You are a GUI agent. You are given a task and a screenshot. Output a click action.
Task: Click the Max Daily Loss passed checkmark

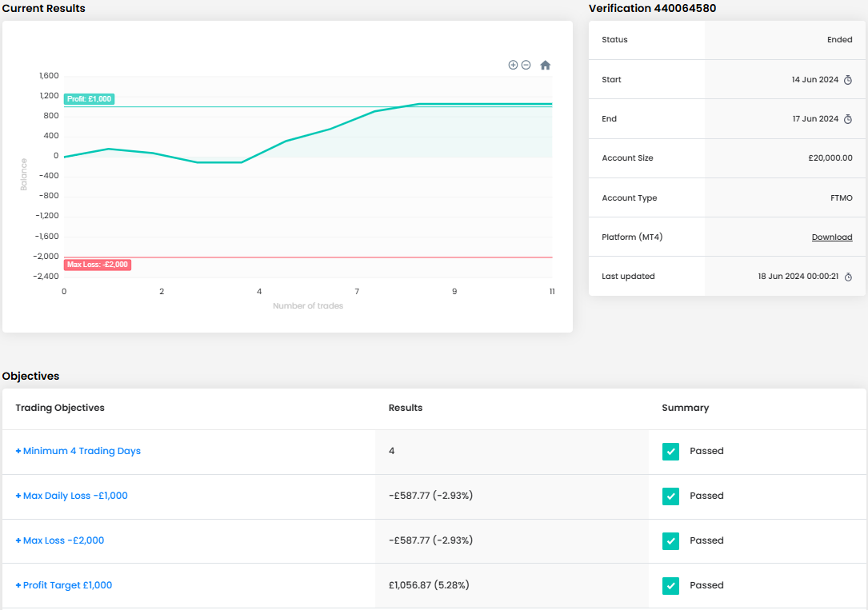670,496
